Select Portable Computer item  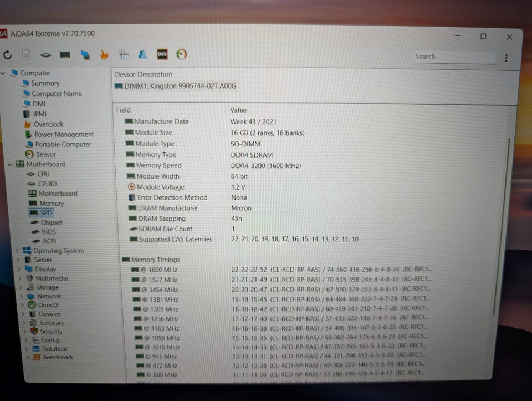[59, 144]
